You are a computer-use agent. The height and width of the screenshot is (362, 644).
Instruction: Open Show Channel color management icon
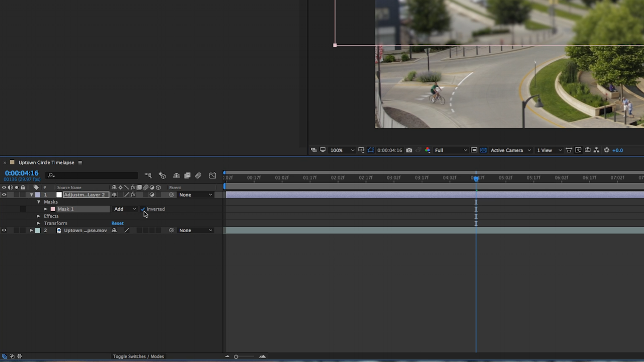(427, 150)
